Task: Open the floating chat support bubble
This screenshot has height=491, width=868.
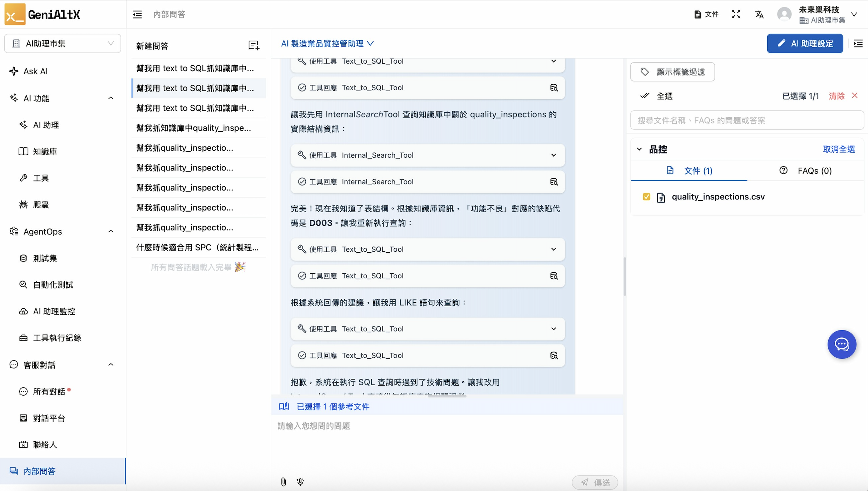Action: point(842,344)
